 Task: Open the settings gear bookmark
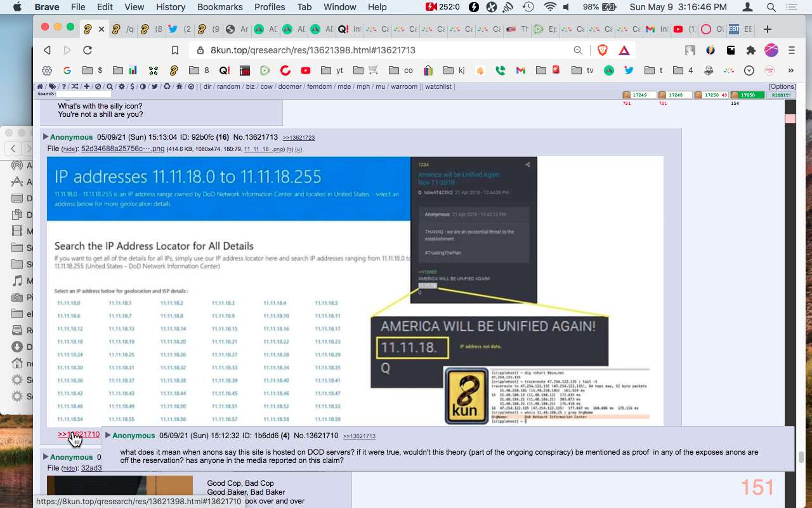pyautogui.click(x=47, y=70)
